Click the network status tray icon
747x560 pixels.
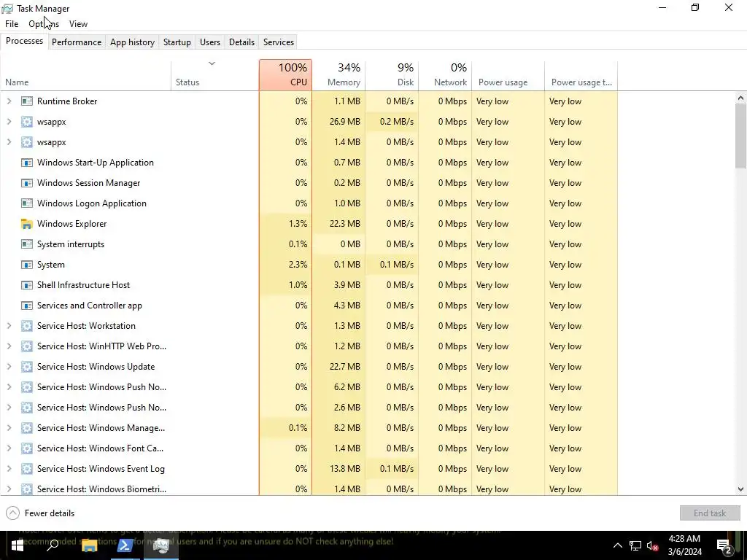635,545
